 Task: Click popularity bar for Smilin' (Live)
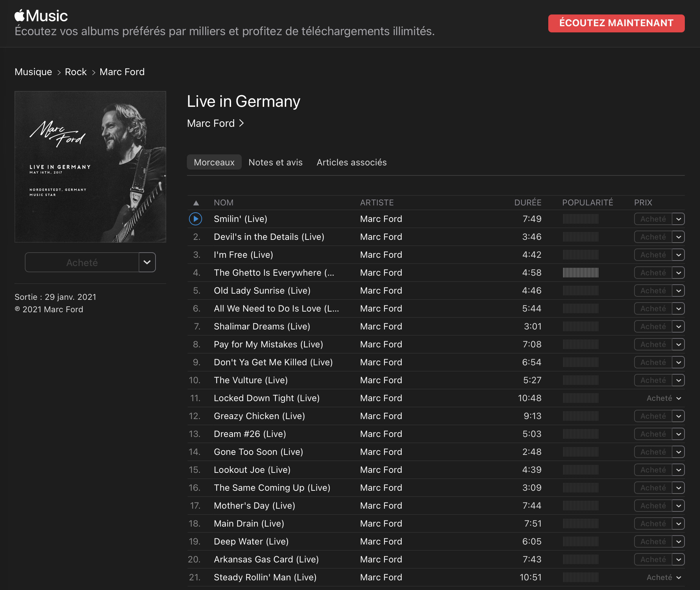(581, 219)
